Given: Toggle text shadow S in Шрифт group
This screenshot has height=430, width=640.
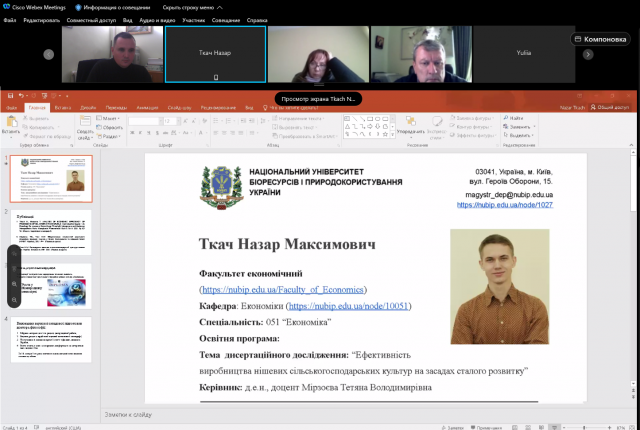Looking at the screenshot, I should 157,133.
